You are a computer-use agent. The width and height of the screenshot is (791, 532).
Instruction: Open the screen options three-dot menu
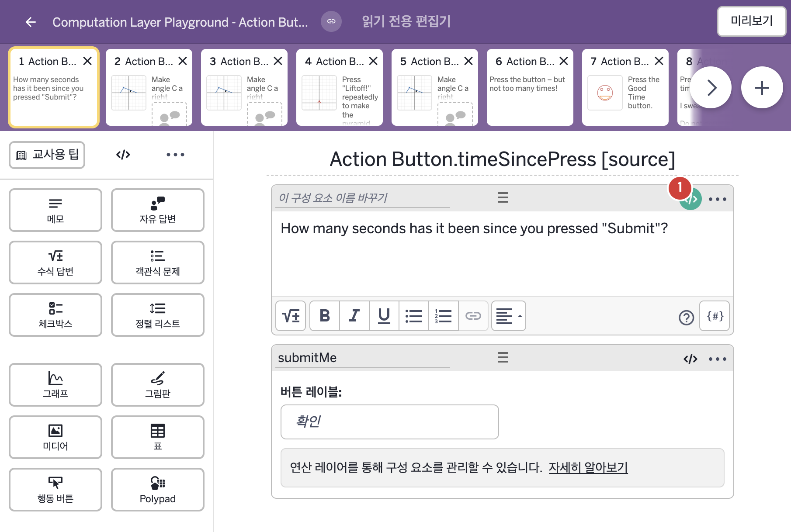(x=175, y=155)
